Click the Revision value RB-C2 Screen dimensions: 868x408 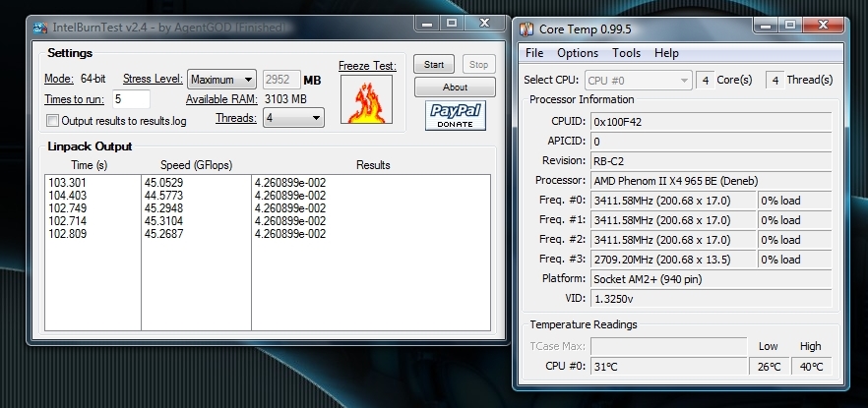pos(712,161)
